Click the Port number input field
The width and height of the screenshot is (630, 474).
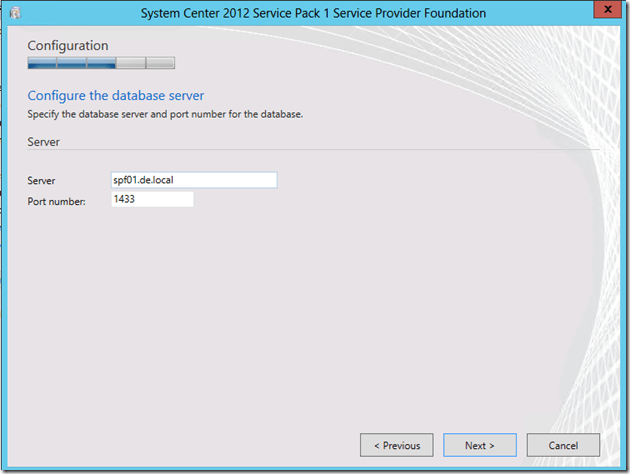(152, 200)
